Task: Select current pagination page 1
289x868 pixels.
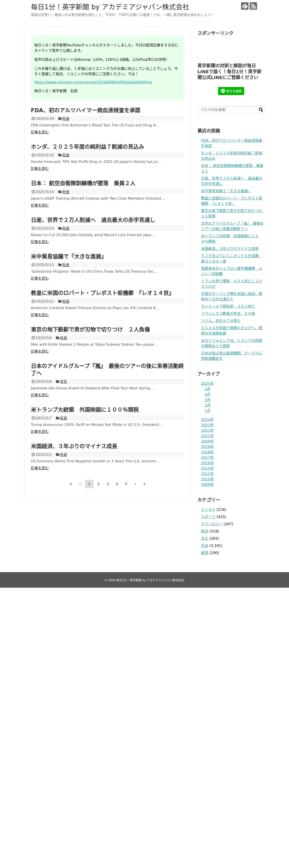Action: [89, 484]
